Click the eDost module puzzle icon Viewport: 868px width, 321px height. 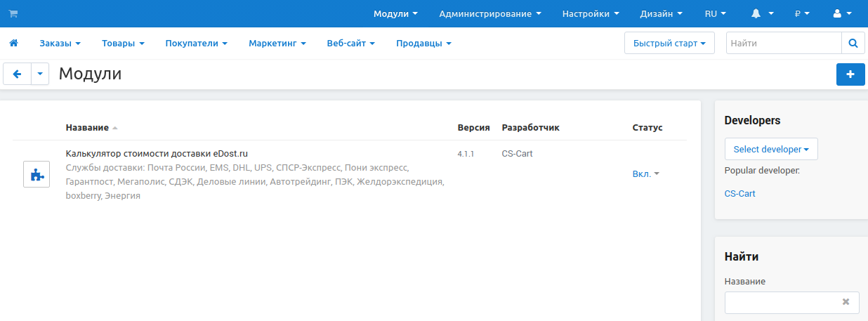(x=37, y=174)
